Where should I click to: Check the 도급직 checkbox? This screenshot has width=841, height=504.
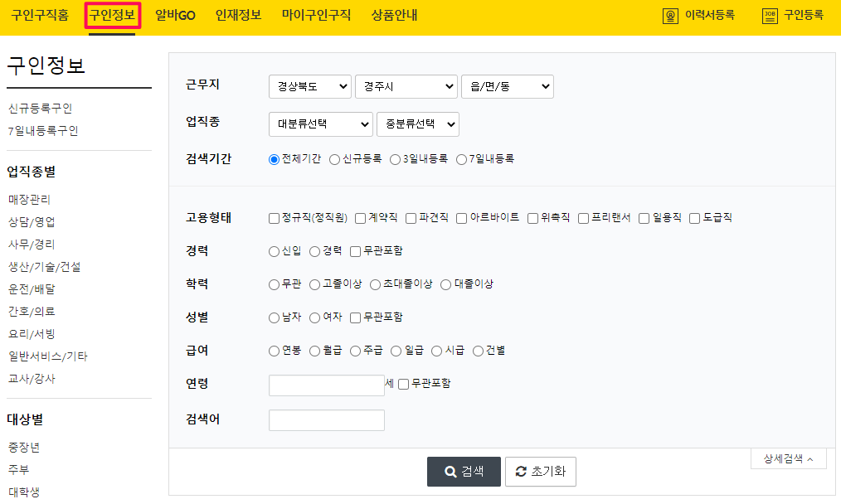tap(694, 218)
